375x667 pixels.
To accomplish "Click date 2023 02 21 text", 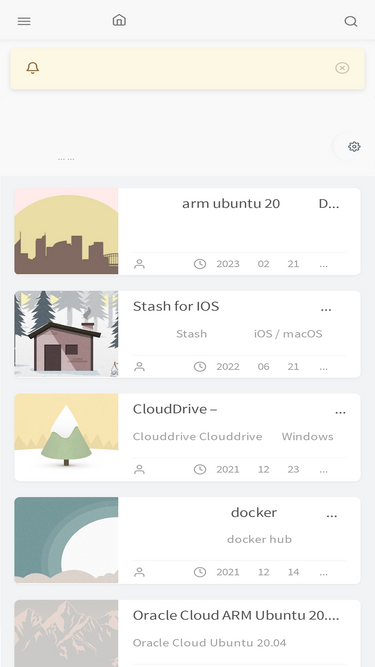I will pos(258,264).
